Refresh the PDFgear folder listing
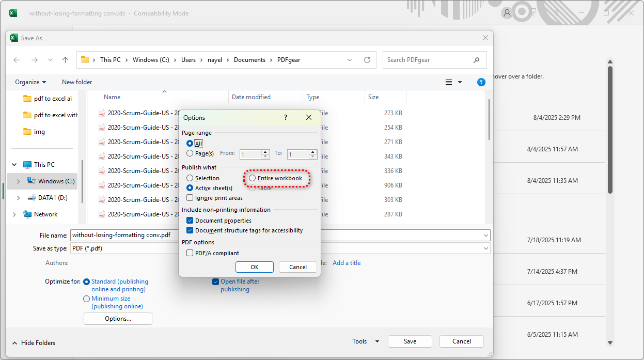The image size is (644, 360). pos(367,60)
